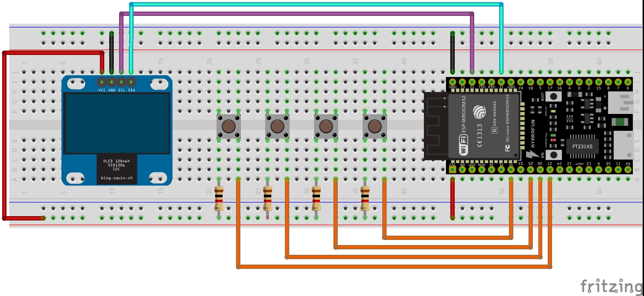Viewport: 644px width, 296px height.
Task: Click the boxed R mark on the ESP32 module
Action: pos(494,130)
